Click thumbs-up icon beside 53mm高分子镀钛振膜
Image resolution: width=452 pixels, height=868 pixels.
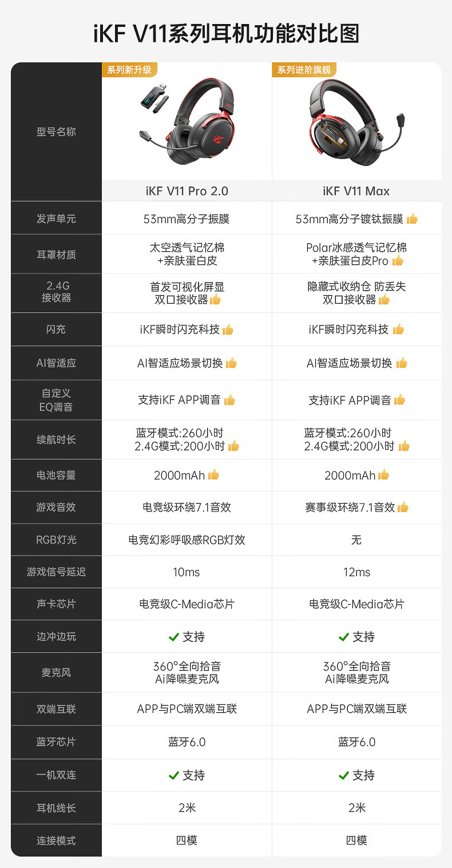coord(412,219)
